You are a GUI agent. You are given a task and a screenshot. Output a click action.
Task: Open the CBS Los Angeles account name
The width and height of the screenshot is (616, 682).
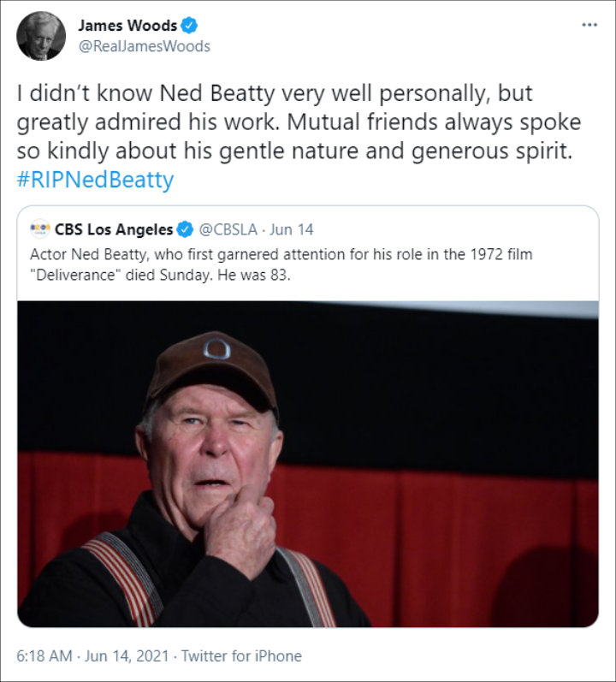[x=114, y=229]
